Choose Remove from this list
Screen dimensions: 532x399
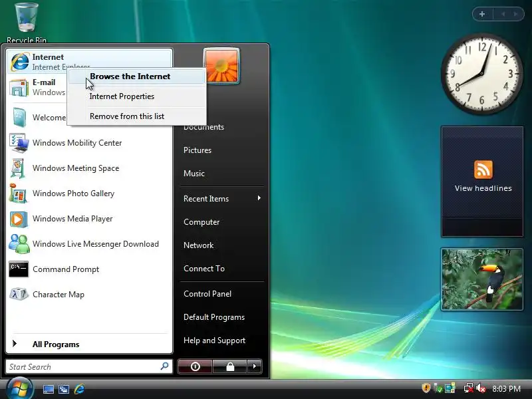tap(137, 116)
